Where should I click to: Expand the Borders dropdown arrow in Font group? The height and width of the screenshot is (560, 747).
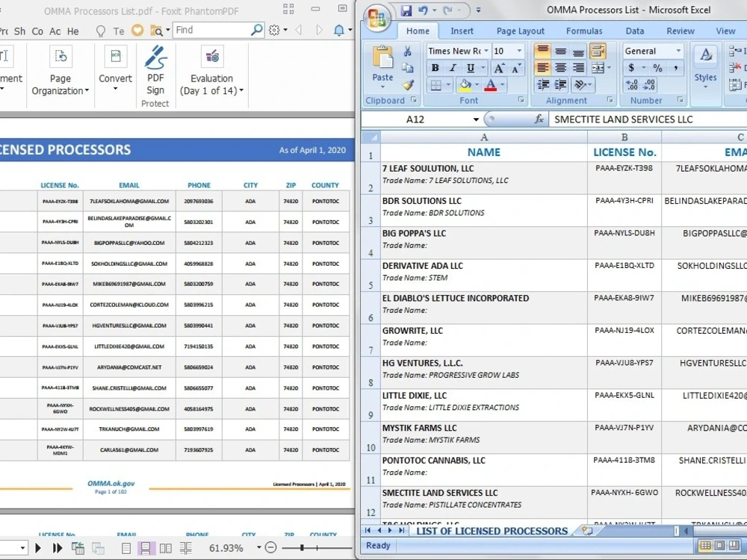click(x=448, y=85)
